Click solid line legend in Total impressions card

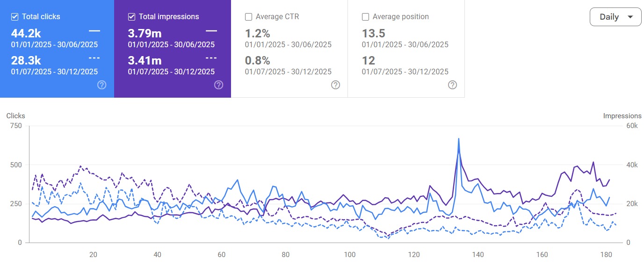211,31
